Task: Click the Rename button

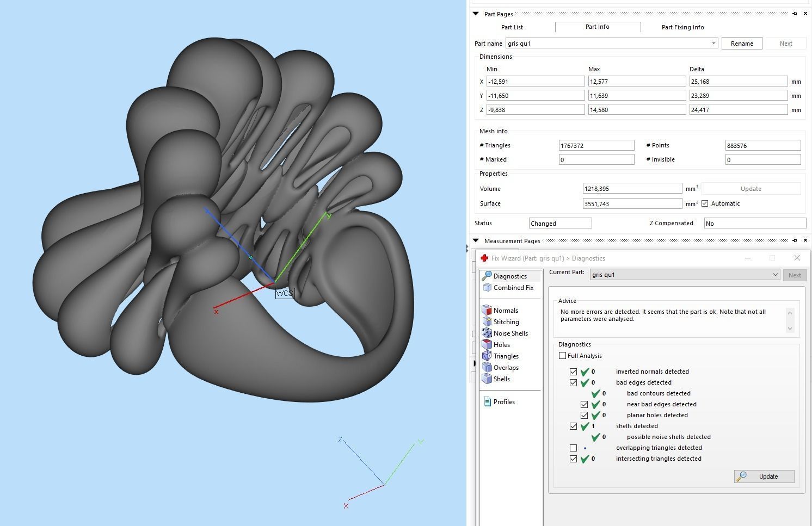Action: 742,44
